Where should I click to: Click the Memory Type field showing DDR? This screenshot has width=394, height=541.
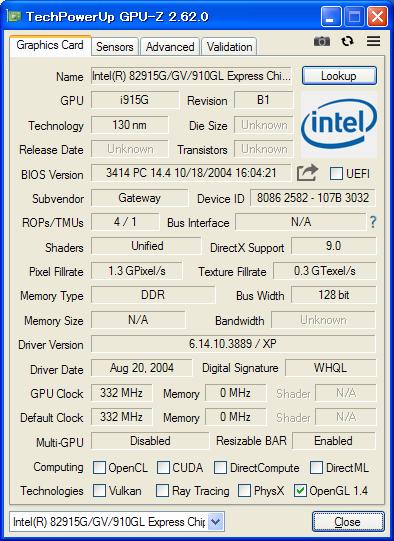153,295
